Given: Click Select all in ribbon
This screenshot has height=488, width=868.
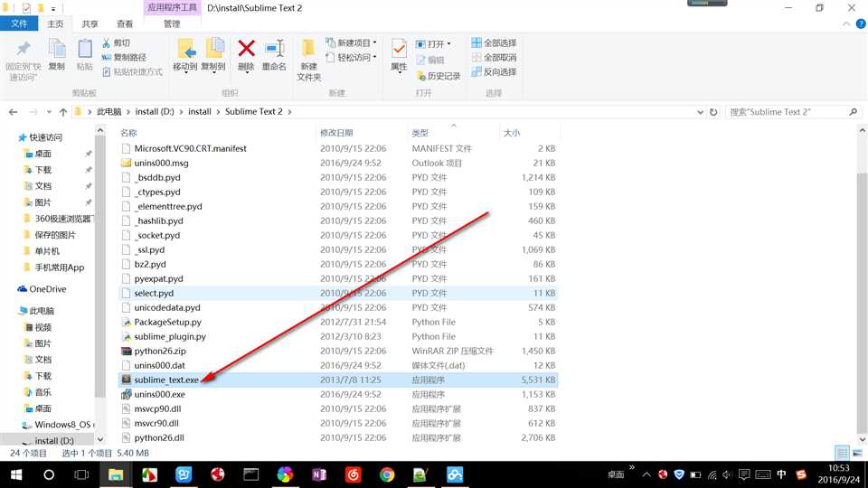Looking at the screenshot, I should [494, 43].
